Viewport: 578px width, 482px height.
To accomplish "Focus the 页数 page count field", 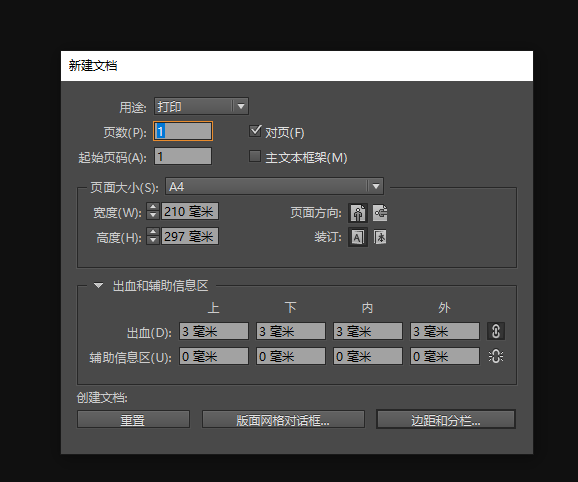I will (x=183, y=131).
